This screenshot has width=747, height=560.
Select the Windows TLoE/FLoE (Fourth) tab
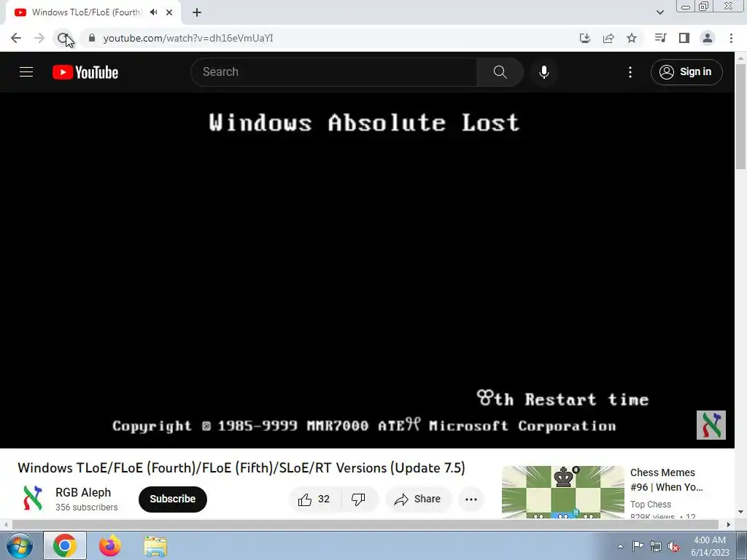click(x=86, y=12)
